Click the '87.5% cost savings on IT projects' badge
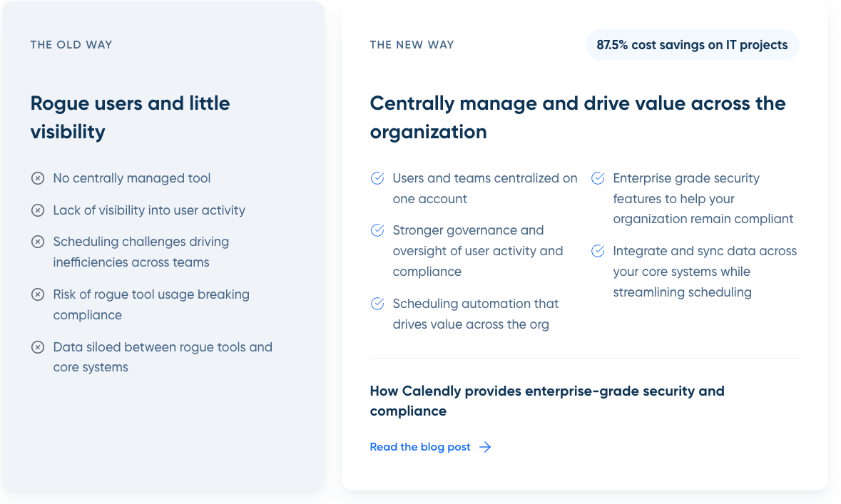Viewport: 841px width, 504px height. pos(692,45)
